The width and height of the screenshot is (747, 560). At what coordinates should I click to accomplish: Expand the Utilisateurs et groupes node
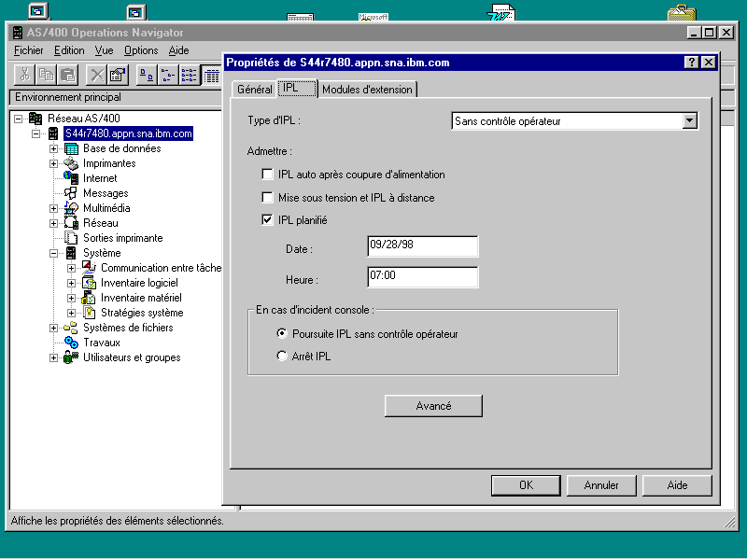(x=54, y=357)
